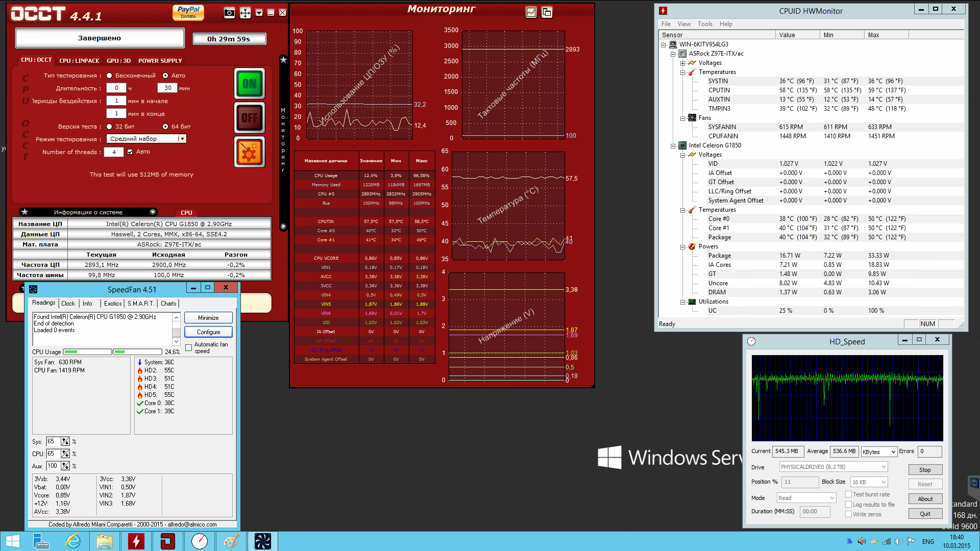Open the KBytes unit dropdown in HD_Speed

(x=879, y=452)
